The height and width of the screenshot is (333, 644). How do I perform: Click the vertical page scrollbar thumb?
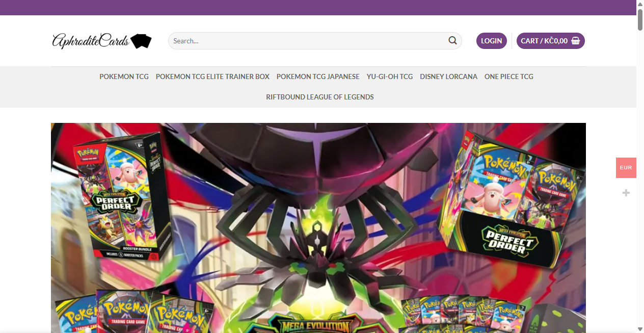point(640,19)
